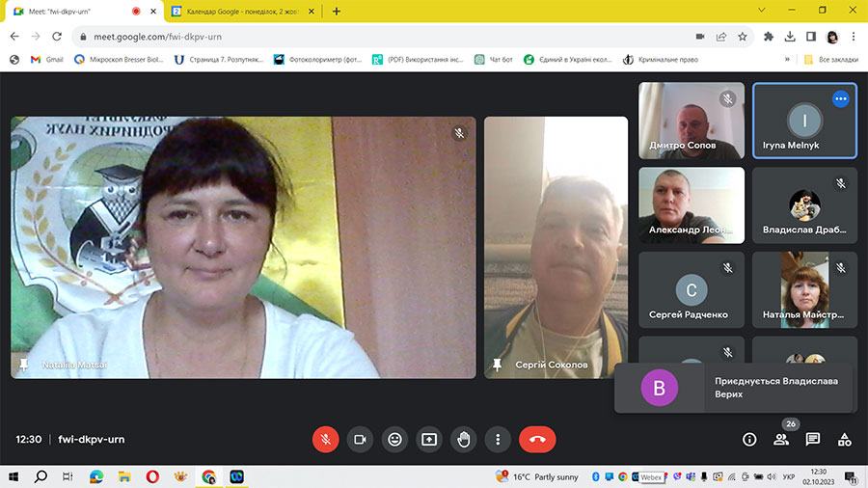Open Все закладки folder
Viewport: 868px width, 488px height.
[831, 59]
